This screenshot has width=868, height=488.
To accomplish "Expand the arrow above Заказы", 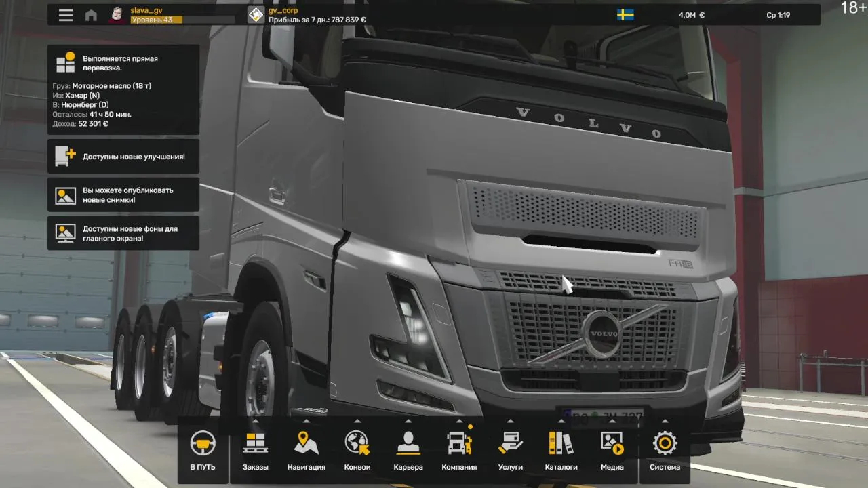I will point(256,421).
